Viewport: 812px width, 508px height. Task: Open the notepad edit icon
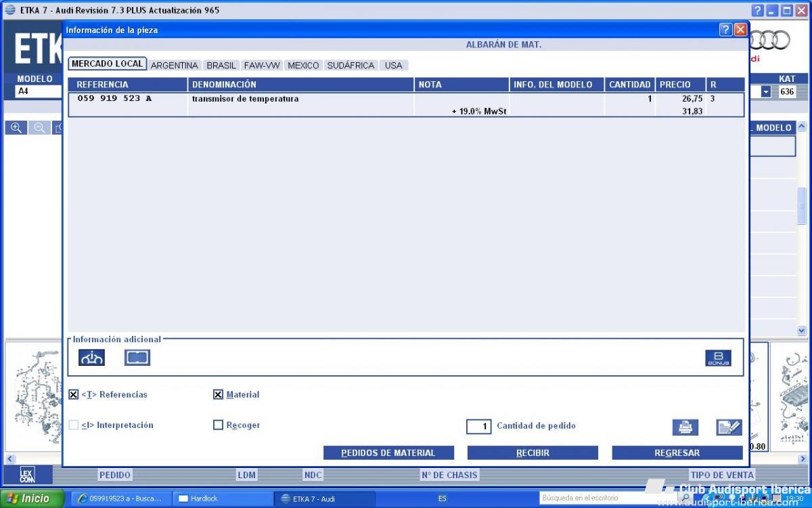click(729, 427)
